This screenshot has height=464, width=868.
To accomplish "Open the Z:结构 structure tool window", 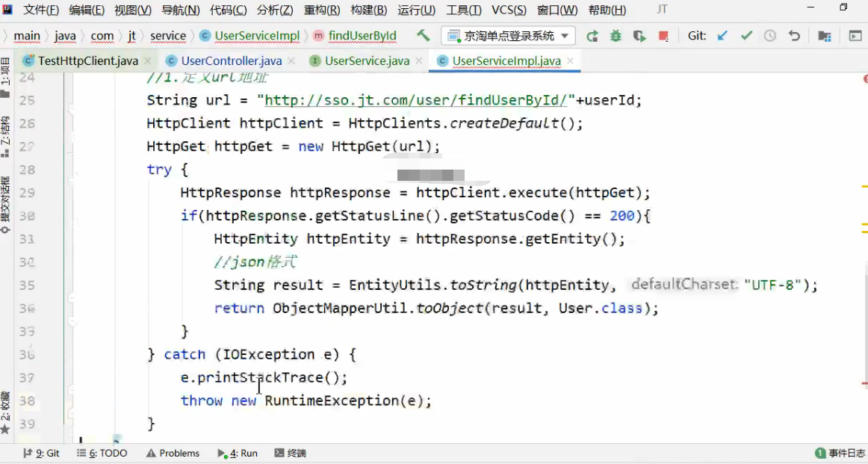I will tap(5, 137).
